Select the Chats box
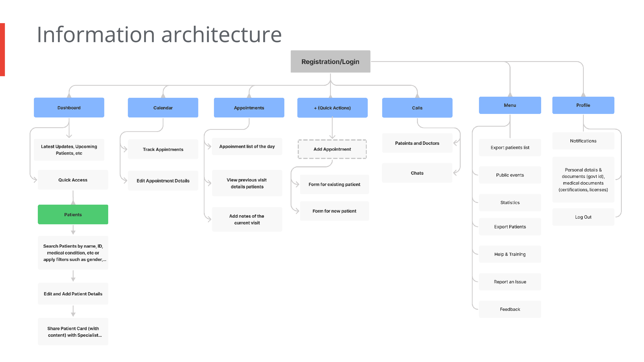 (x=417, y=173)
